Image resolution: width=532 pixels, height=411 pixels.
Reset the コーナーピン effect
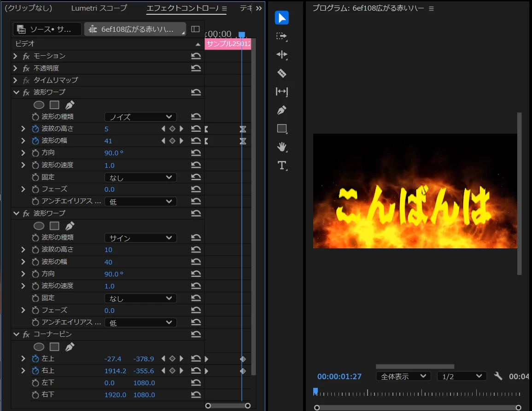tap(196, 334)
